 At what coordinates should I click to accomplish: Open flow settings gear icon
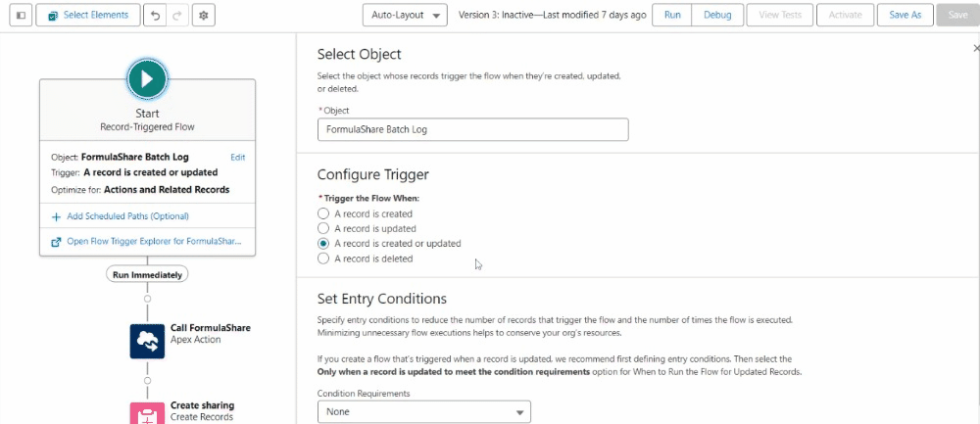pyautogui.click(x=204, y=15)
